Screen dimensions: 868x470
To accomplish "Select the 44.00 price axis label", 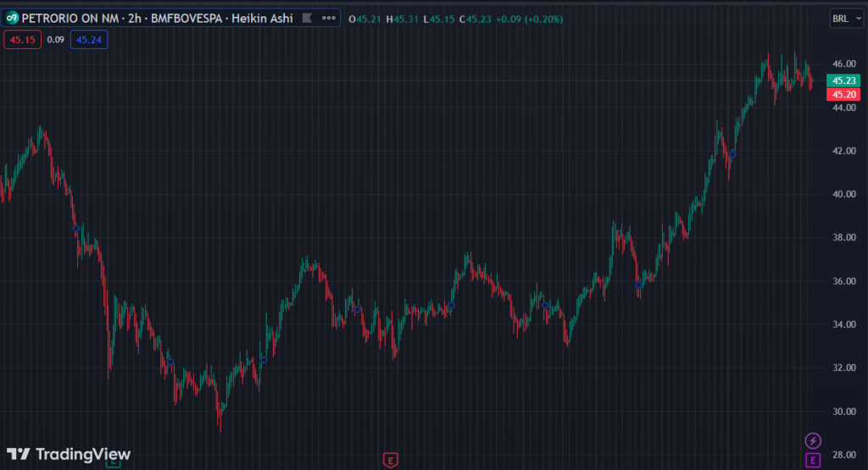I will click(844, 108).
